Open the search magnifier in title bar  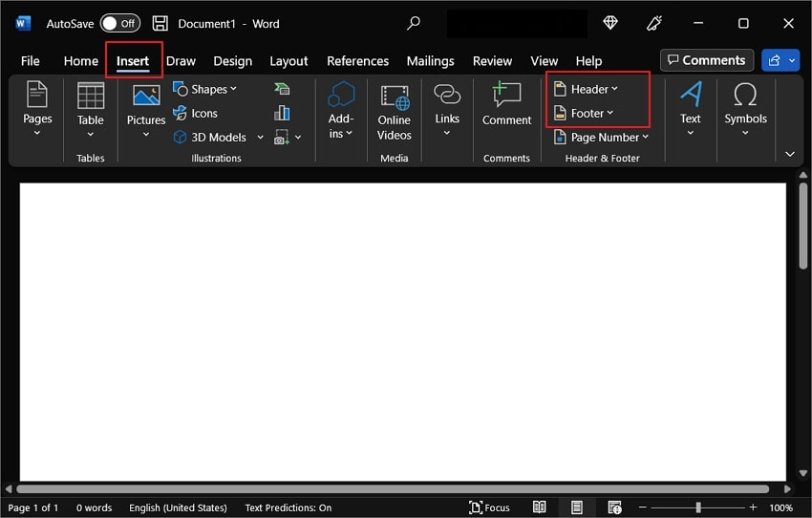click(x=414, y=23)
